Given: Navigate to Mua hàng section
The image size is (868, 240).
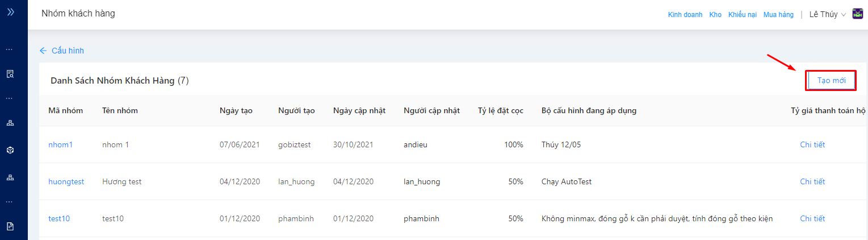Looking at the screenshot, I should point(778,15).
